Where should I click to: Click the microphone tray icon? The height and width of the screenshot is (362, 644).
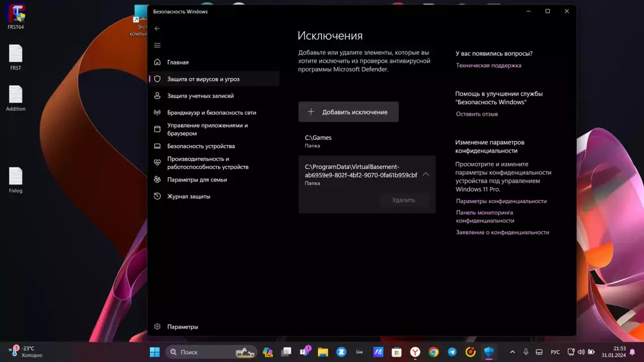(526, 352)
